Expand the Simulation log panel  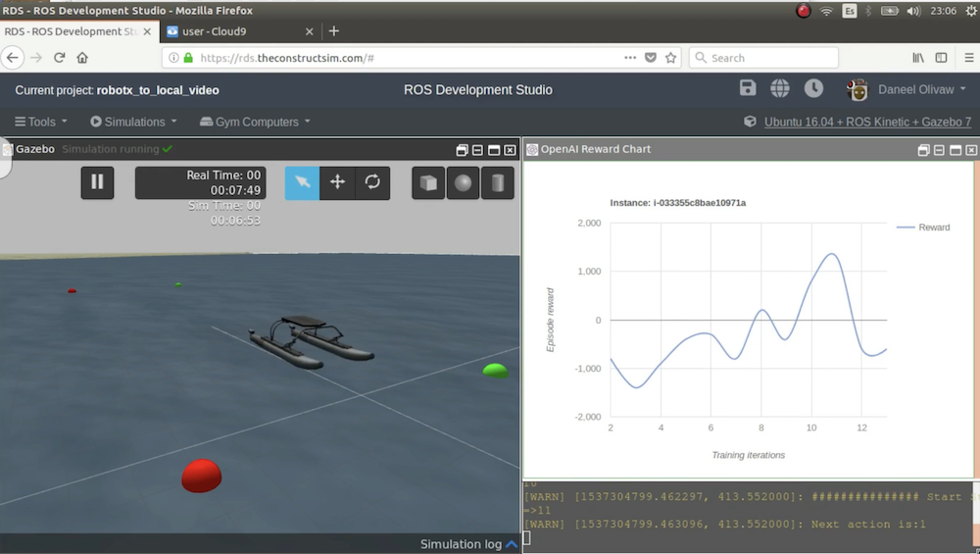coord(468,544)
